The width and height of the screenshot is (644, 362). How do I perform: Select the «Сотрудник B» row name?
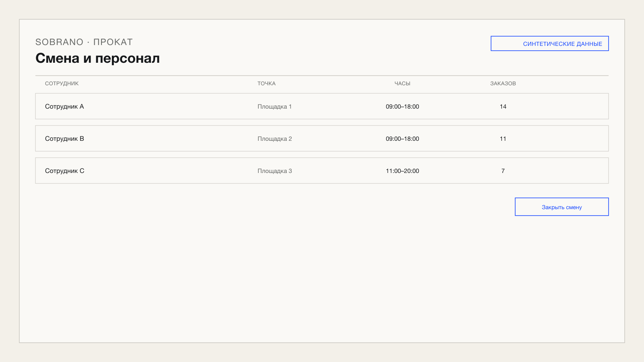point(64,139)
